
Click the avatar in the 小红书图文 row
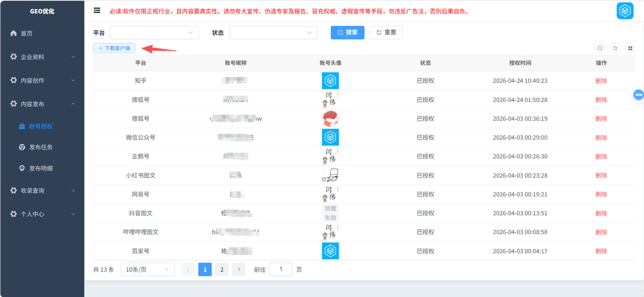click(330, 175)
